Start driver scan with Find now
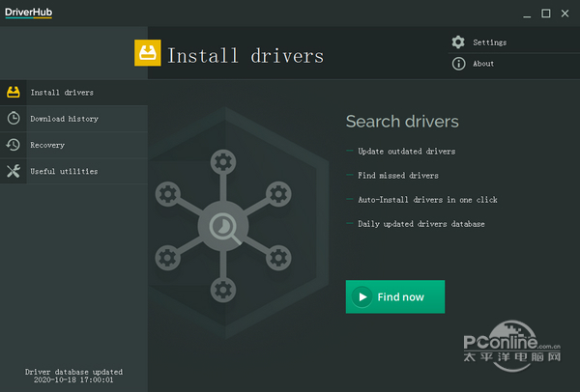The height and width of the screenshot is (392, 580). (x=395, y=296)
